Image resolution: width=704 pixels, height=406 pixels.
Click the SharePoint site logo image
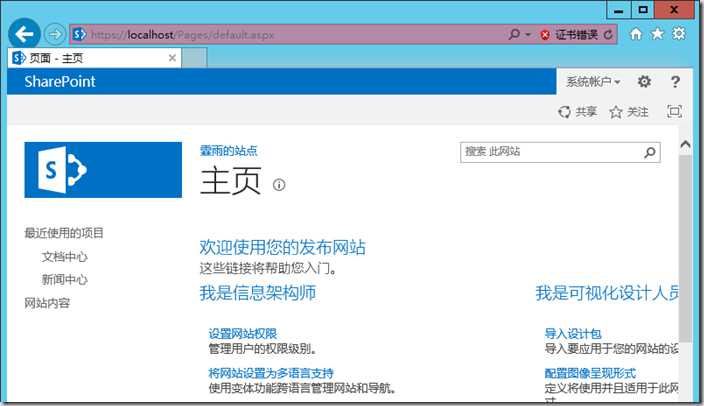point(103,170)
